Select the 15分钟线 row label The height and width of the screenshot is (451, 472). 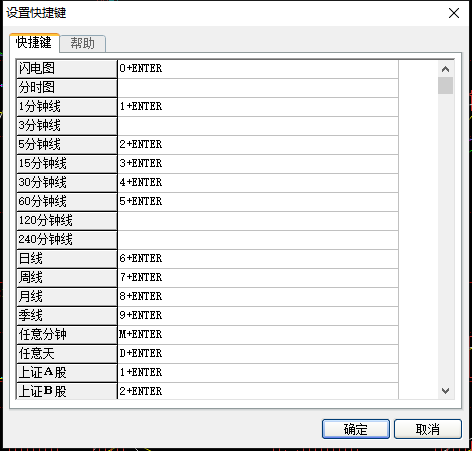point(67,164)
